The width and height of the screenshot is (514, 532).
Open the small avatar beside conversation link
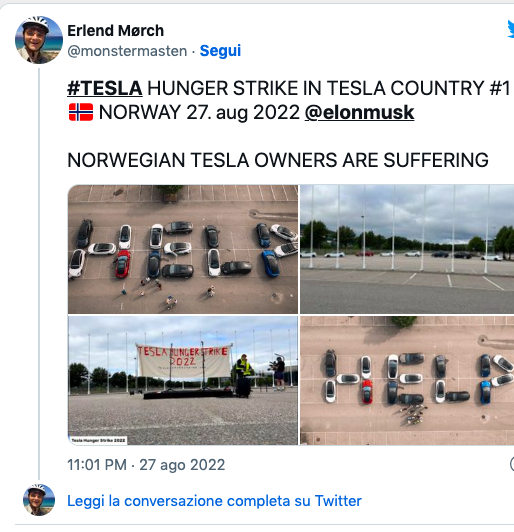(x=39, y=500)
